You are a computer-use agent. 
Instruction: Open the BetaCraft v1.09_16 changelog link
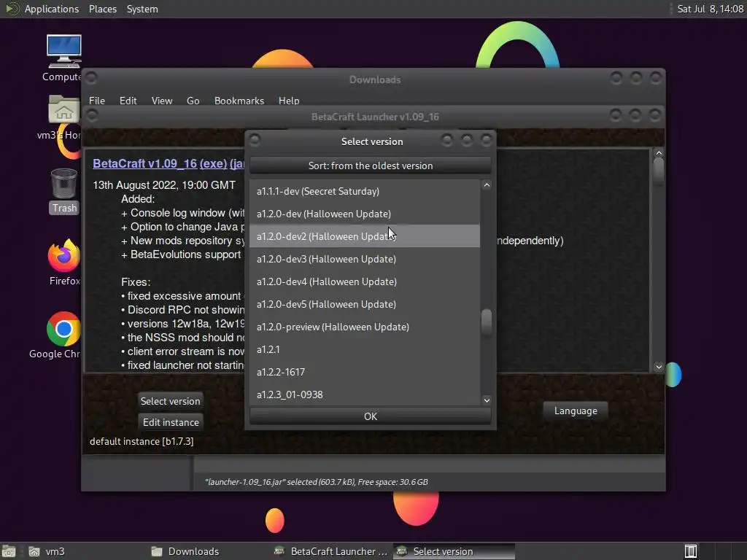coord(145,163)
